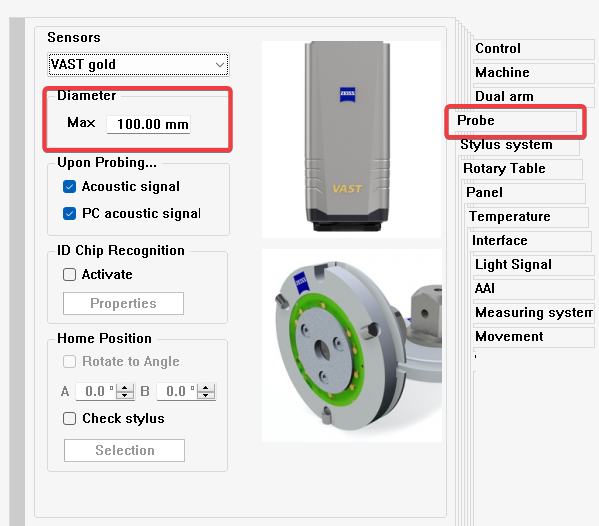Switch to the Machine tab
This screenshot has width=599, height=526.
point(533,73)
